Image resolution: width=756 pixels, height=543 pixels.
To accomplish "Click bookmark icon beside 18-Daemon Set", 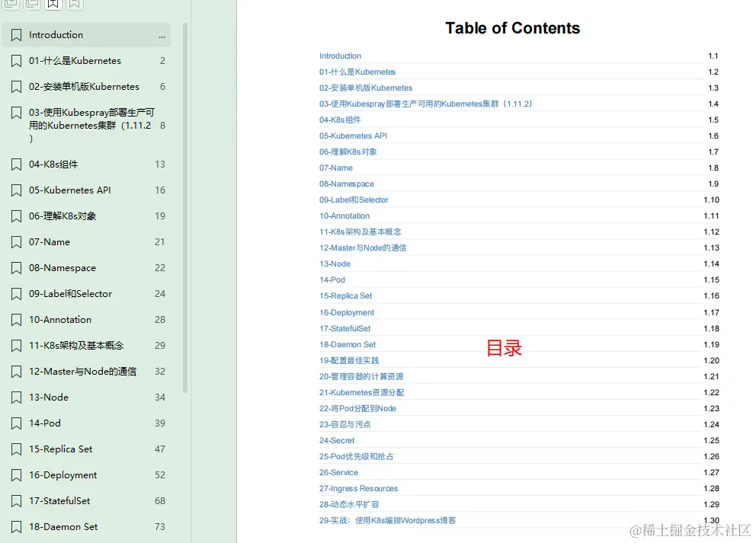I will (17, 527).
